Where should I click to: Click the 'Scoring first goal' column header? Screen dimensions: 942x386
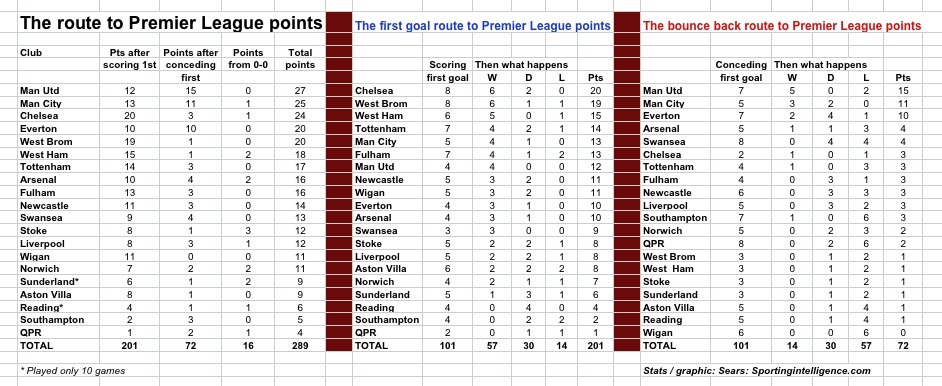point(448,71)
